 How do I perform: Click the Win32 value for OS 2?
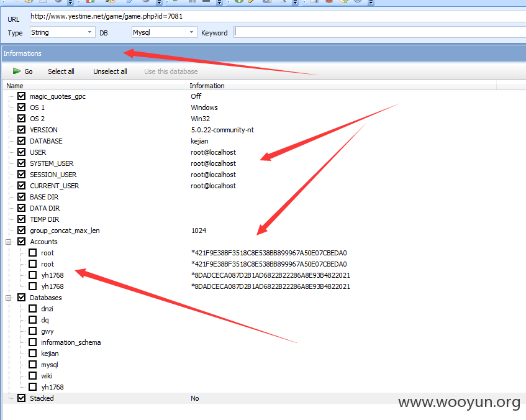200,119
